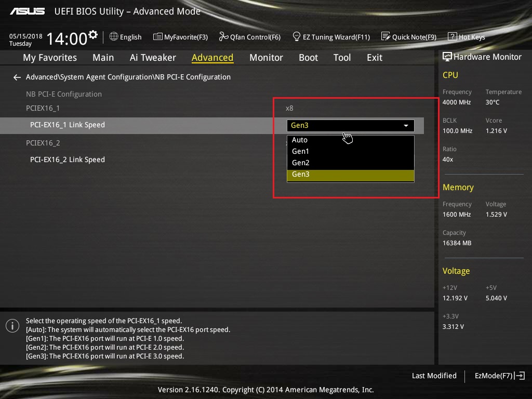Open clock settings via gear icon
The height and width of the screenshot is (399, 532).
point(93,35)
